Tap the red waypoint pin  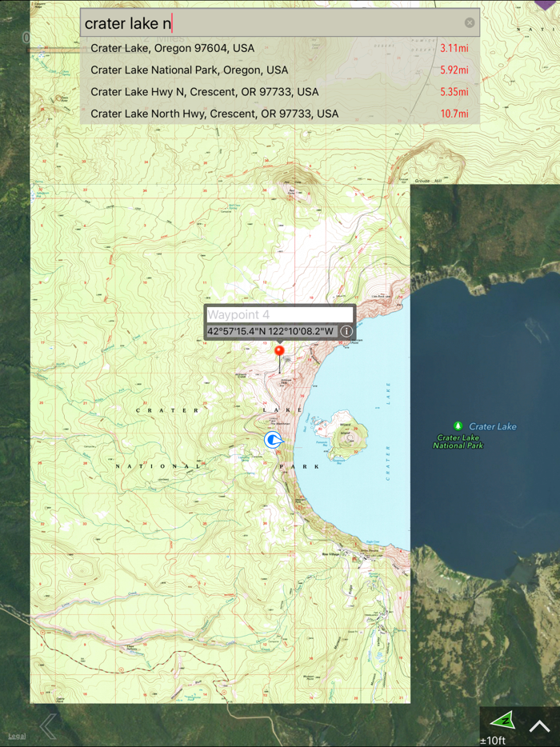coord(280,352)
